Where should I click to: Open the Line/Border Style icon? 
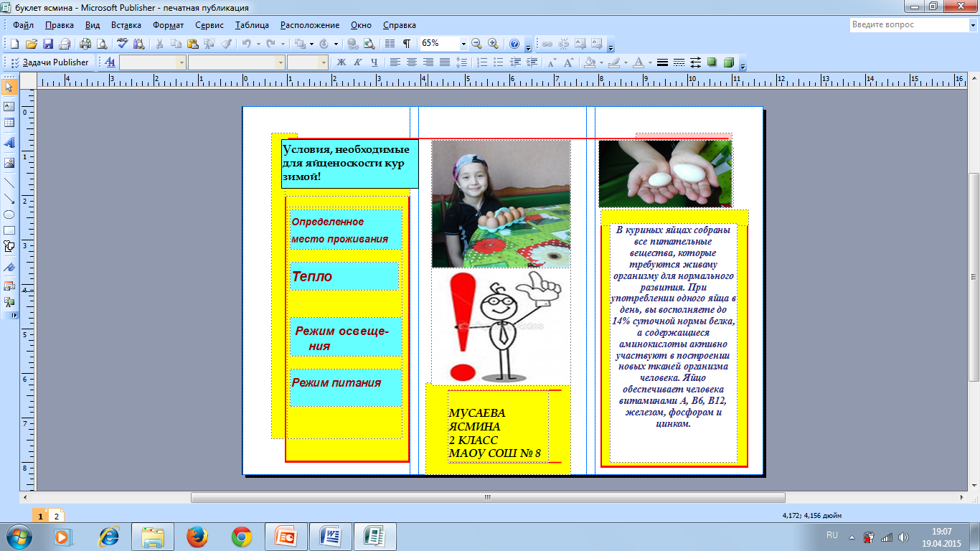(662, 62)
